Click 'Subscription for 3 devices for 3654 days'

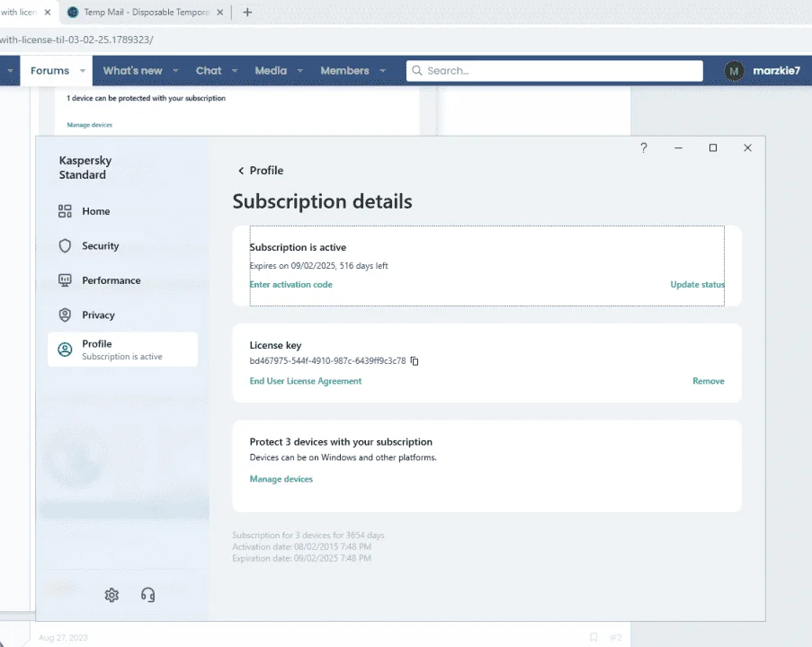308,536
